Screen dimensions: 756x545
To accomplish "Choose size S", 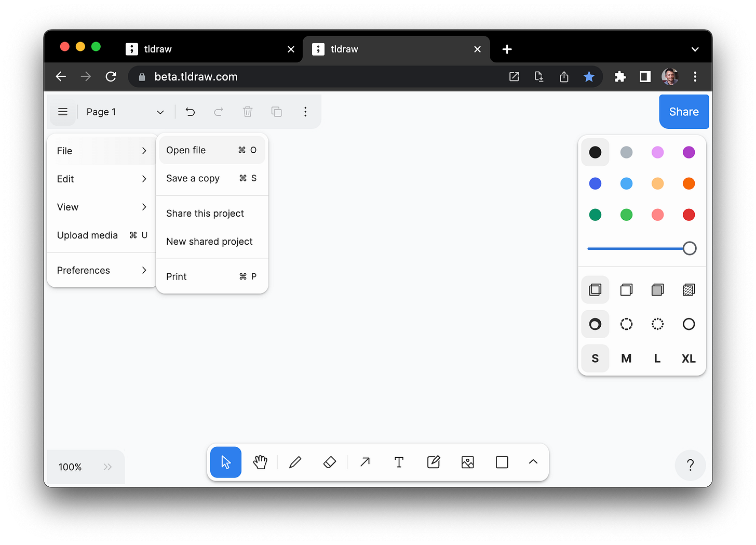I will 595,358.
